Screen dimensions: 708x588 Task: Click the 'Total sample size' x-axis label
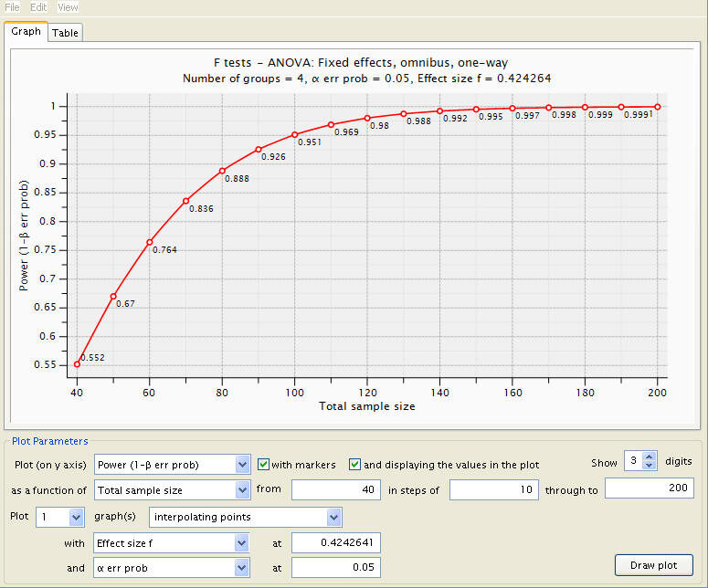pos(367,406)
